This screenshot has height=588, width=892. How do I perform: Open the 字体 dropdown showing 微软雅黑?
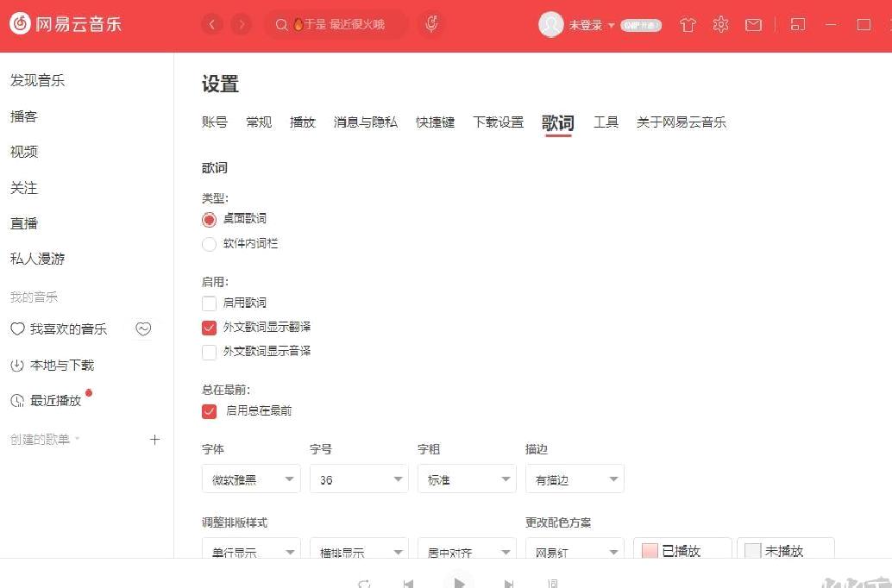click(x=251, y=479)
